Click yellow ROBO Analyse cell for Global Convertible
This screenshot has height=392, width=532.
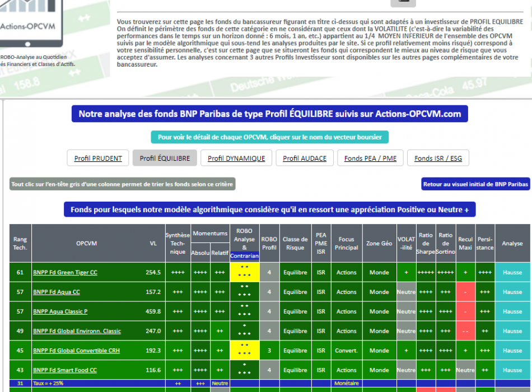[x=244, y=351]
